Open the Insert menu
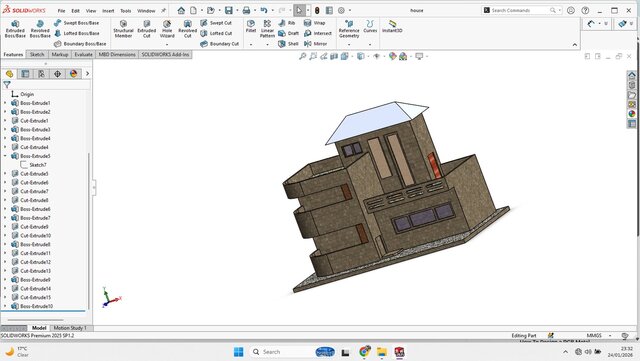 [x=108, y=11]
